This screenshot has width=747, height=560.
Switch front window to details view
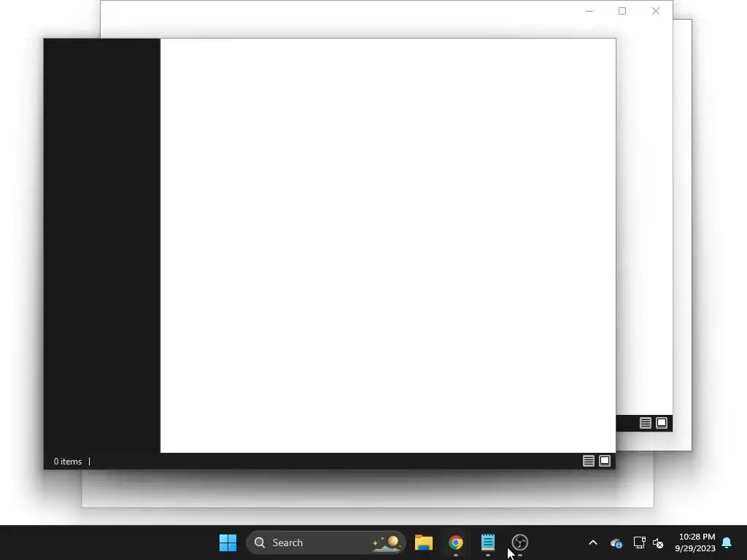click(589, 461)
